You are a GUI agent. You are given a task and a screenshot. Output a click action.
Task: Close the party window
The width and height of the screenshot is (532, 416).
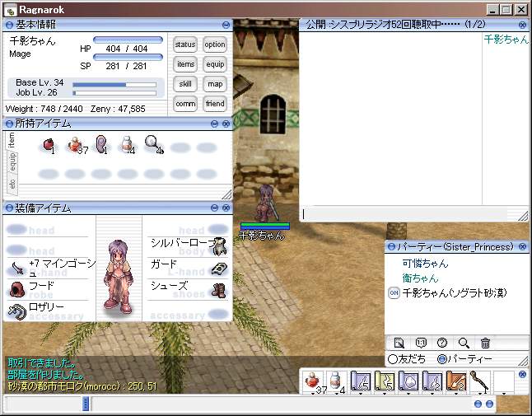point(523,246)
